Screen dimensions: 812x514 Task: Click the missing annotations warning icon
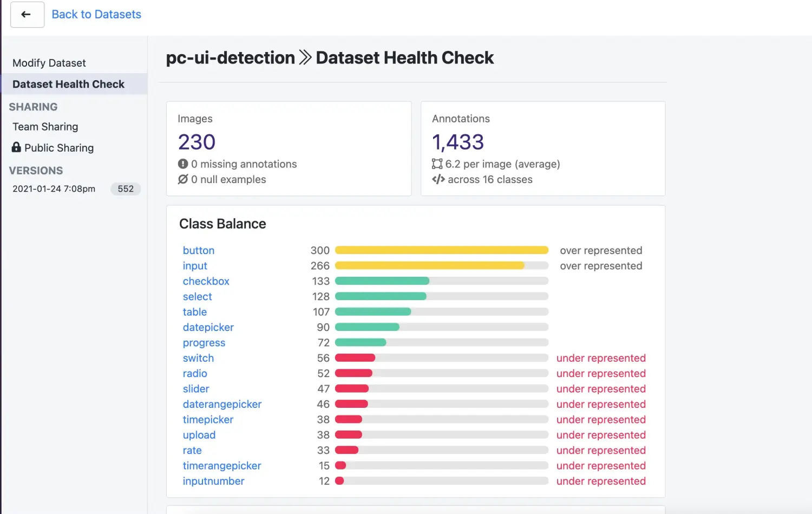pyautogui.click(x=183, y=164)
